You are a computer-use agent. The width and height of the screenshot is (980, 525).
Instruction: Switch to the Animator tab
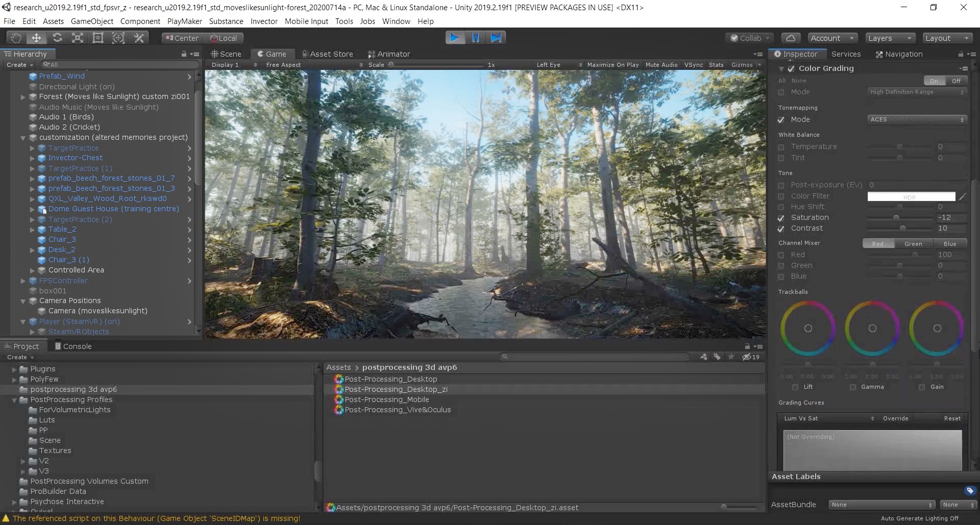(389, 54)
